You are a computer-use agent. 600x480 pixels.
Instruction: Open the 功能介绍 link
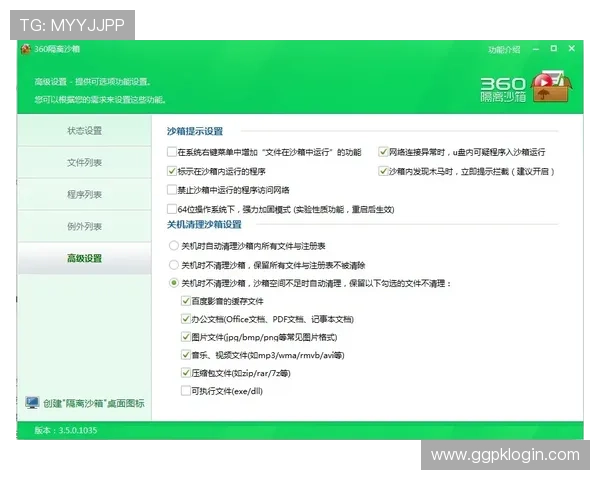click(x=504, y=49)
